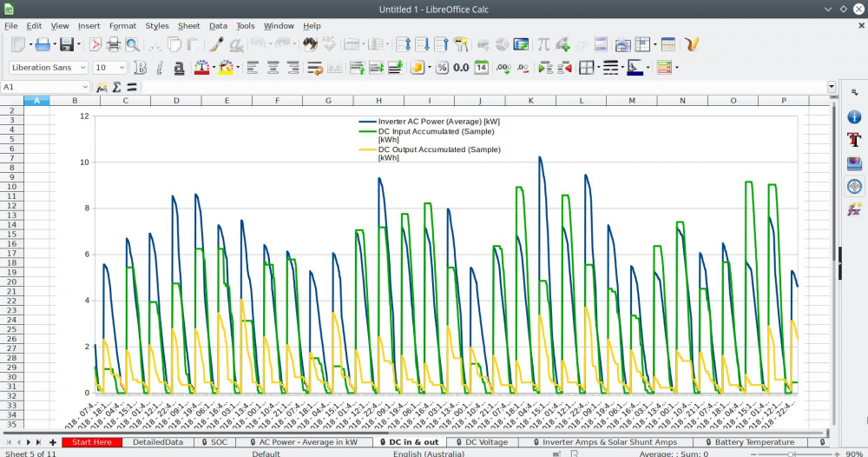Open the Function Wizard

(102, 87)
